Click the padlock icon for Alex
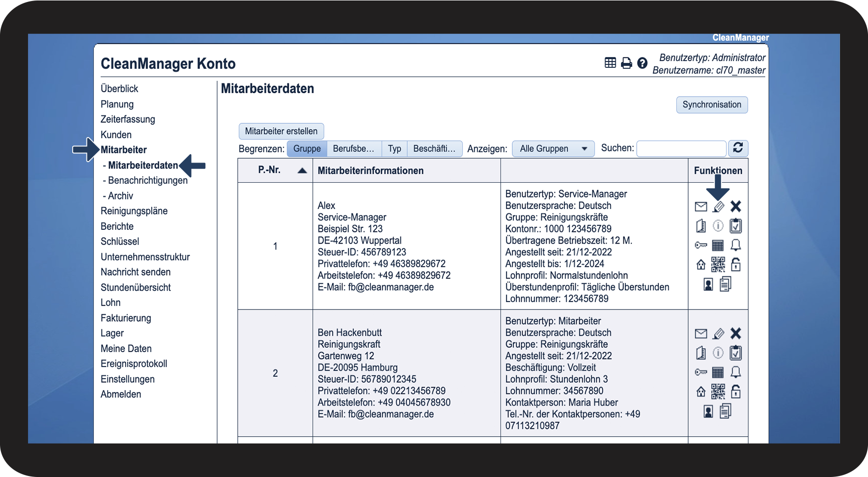The width and height of the screenshot is (868, 477). click(x=735, y=265)
